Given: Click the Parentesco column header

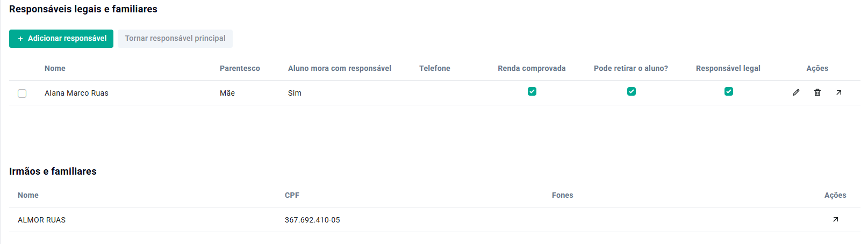Looking at the screenshot, I should pos(240,68).
